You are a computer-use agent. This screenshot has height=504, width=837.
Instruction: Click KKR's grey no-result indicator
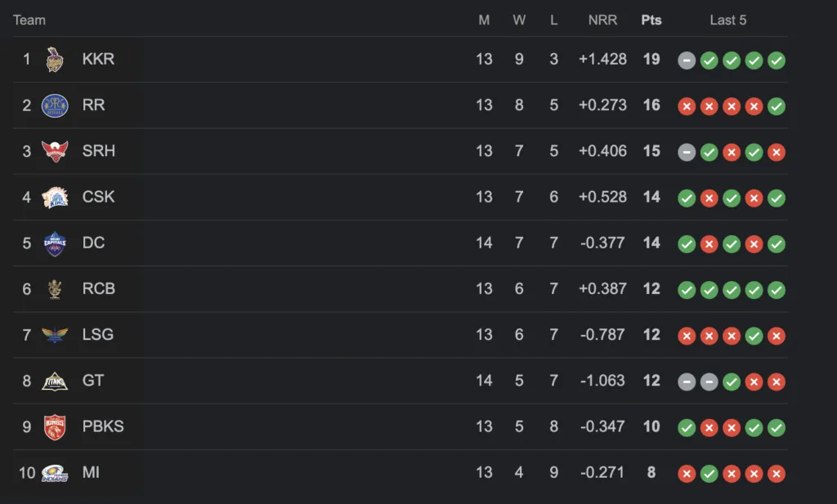tap(687, 60)
